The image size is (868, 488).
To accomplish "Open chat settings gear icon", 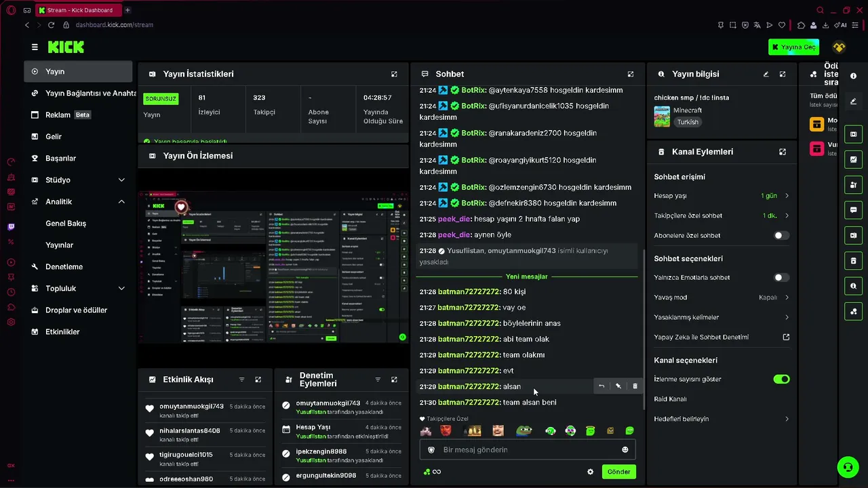I will tap(590, 472).
